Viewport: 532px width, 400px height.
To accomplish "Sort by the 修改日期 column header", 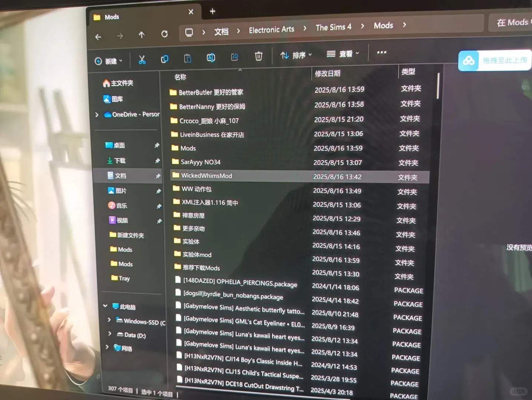I will coord(327,73).
